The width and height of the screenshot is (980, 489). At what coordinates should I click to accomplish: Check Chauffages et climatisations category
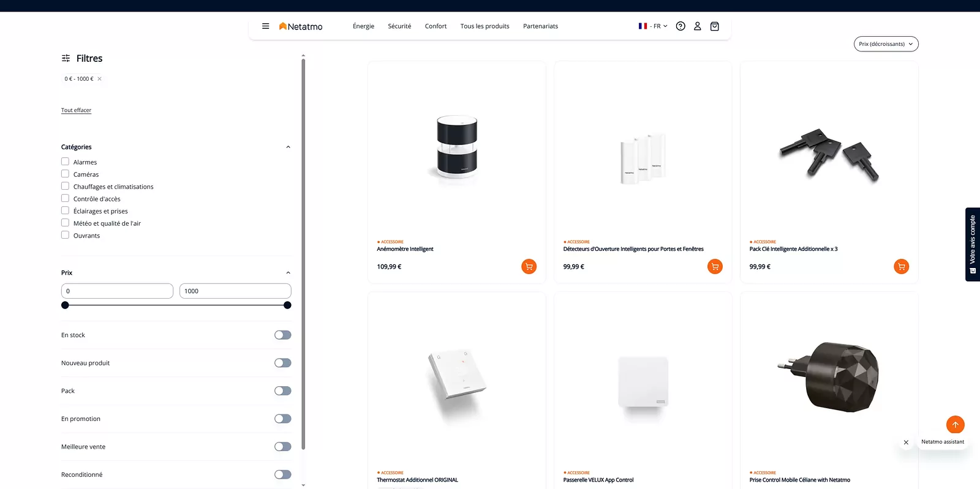coord(65,186)
